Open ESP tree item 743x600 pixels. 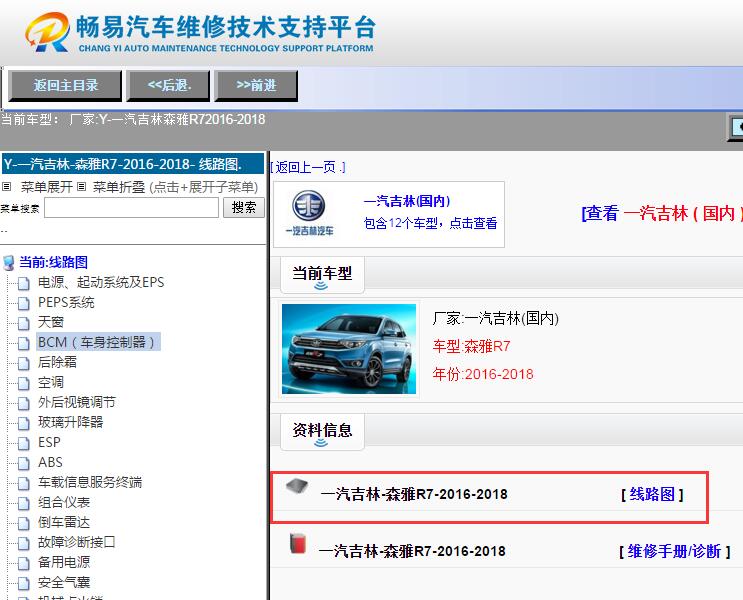[49, 442]
